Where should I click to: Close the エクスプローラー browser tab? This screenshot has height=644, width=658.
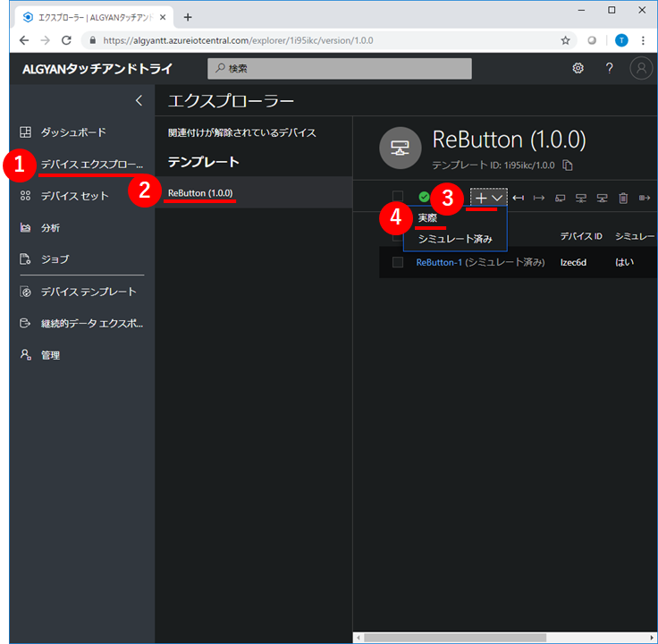pos(163,17)
